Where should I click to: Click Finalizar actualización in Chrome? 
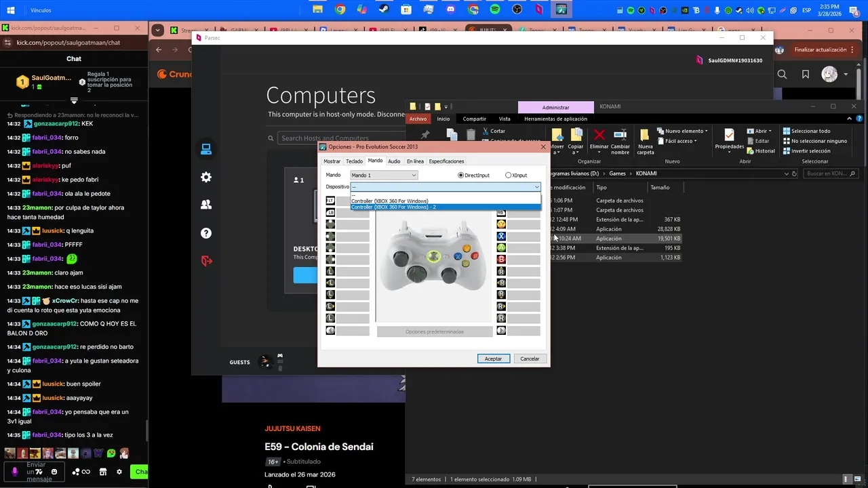click(821, 49)
